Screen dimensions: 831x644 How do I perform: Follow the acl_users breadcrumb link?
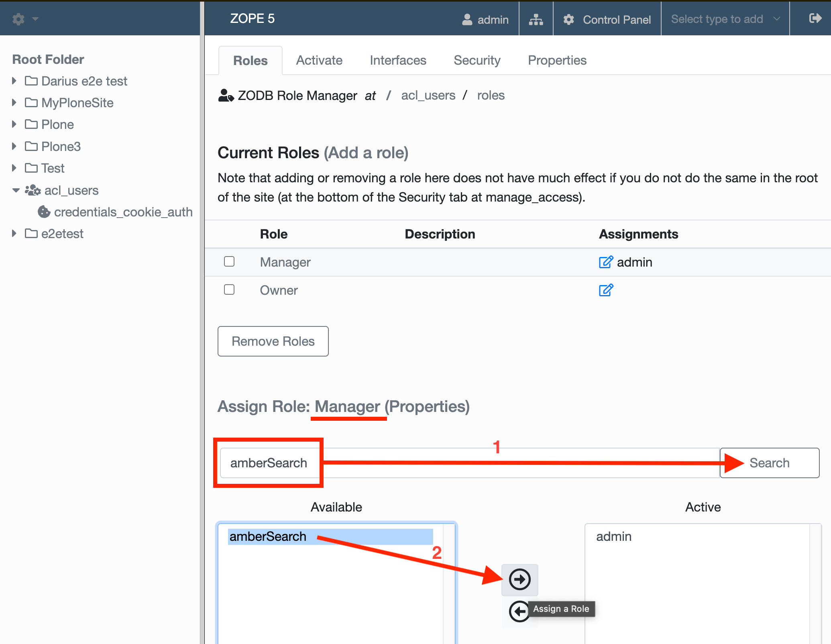pyautogui.click(x=428, y=95)
